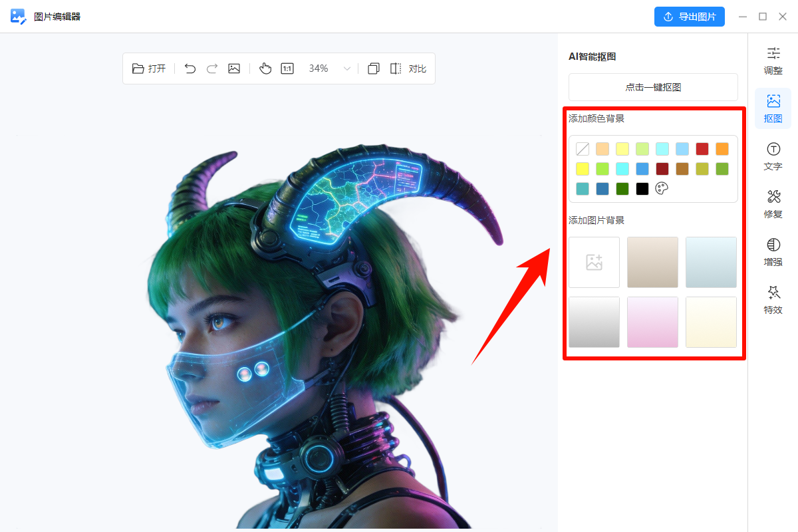Screen dimensions: 798x532
Task: Click the 导出图片 export button
Action: (x=689, y=17)
